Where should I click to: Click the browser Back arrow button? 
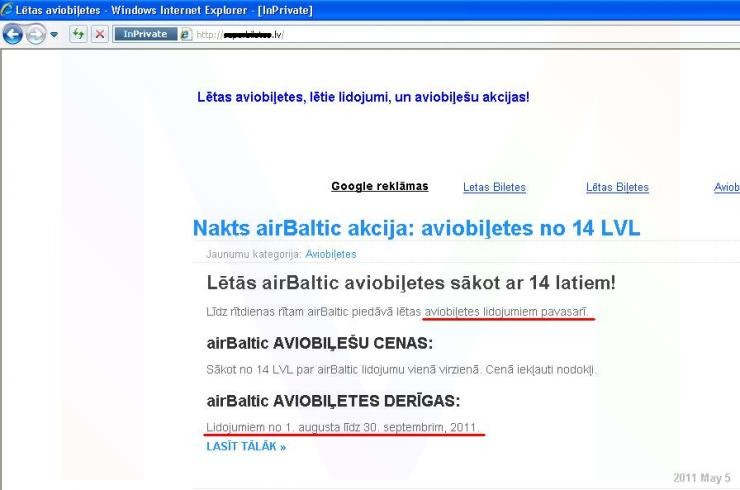pos(13,33)
